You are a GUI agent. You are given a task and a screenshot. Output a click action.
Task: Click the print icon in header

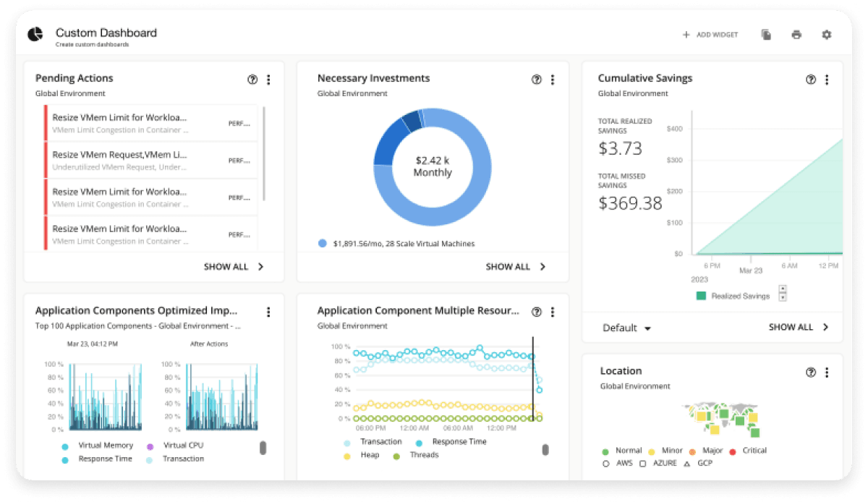pos(796,35)
